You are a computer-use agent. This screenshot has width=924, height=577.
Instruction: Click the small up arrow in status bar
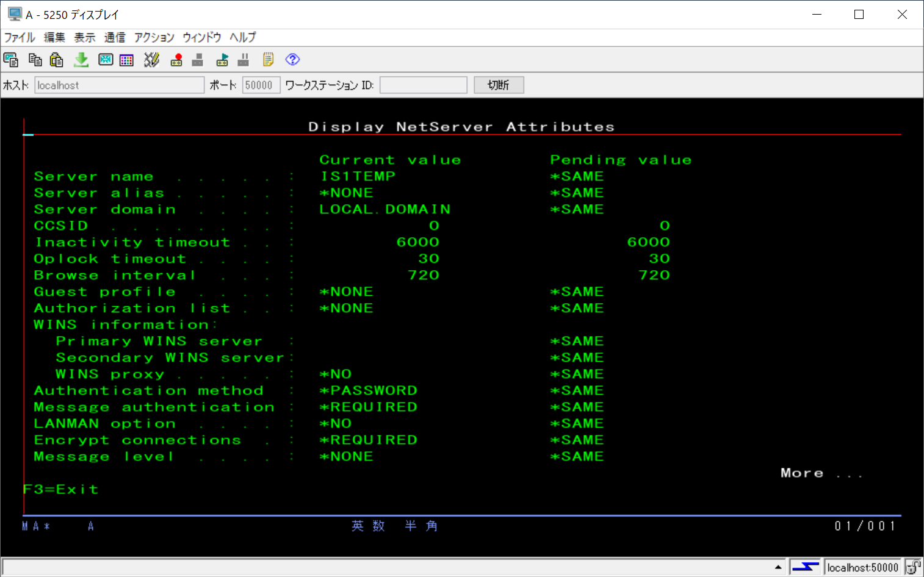(778, 567)
